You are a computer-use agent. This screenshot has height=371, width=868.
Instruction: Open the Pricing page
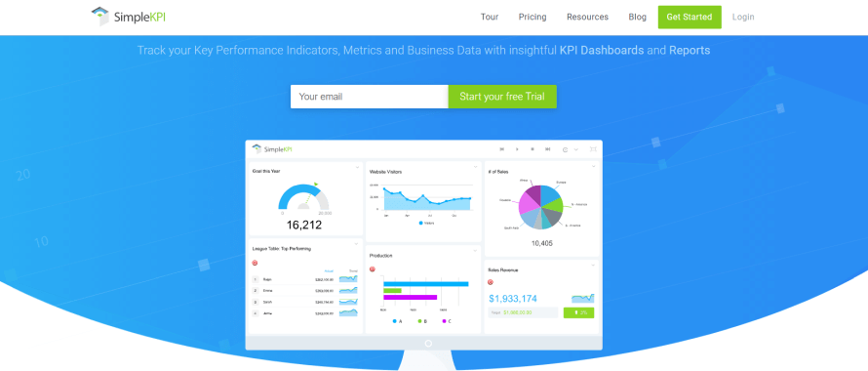(533, 17)
